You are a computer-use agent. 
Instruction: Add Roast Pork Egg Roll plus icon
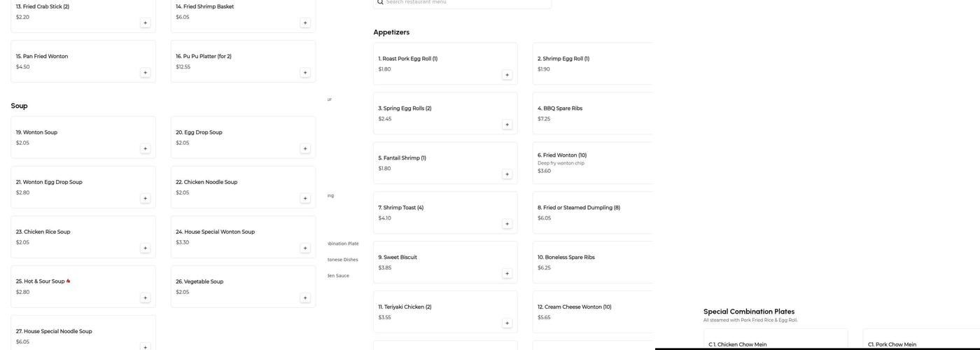coord(507,75)
